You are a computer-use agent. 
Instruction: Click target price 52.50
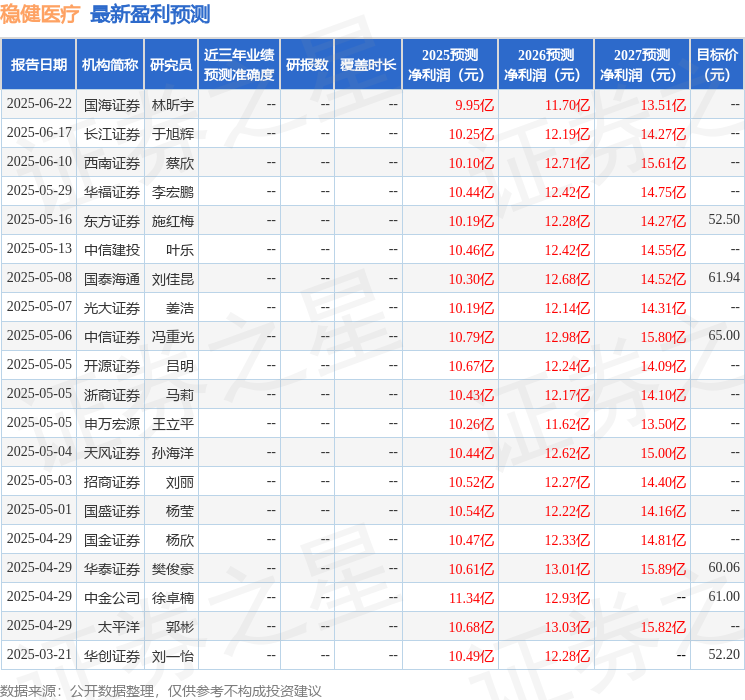(724, 220)
